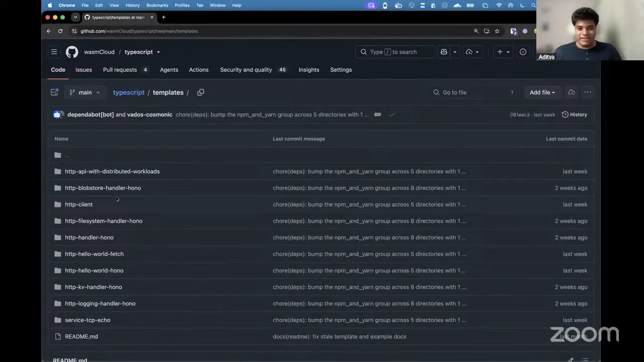Open dependabot[bot] author link
The height and width of the screenshot is (362, 644).
pos(91,115)
